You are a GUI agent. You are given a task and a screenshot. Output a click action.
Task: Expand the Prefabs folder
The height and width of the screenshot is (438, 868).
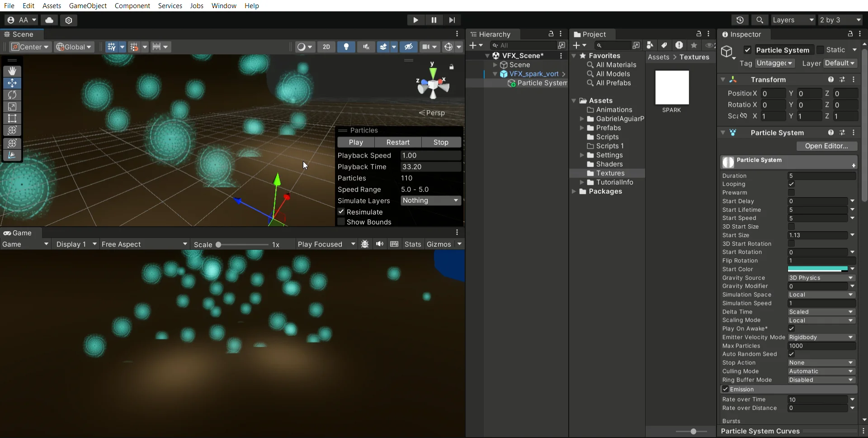point(582,128)
